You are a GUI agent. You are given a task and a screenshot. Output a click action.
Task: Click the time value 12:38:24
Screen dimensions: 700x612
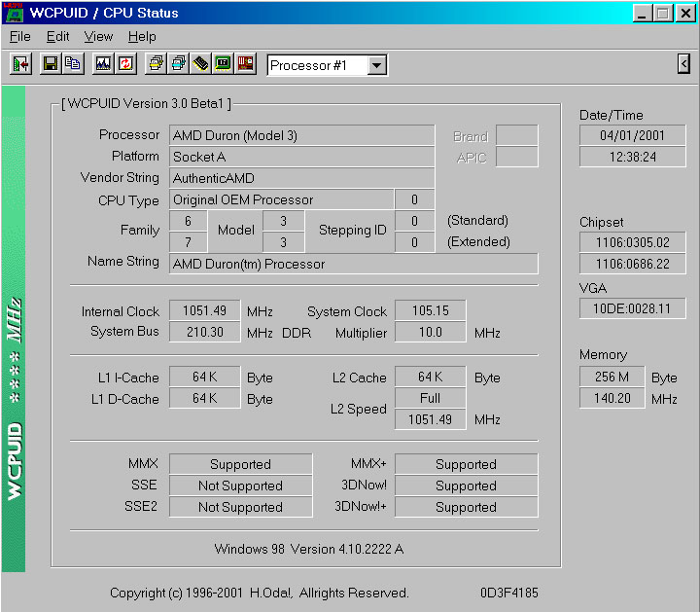632,157
